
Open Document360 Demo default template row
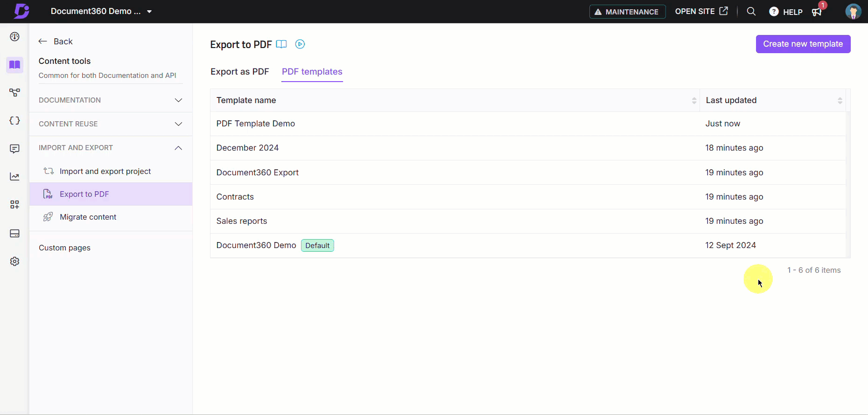click(x=528, y=245)
